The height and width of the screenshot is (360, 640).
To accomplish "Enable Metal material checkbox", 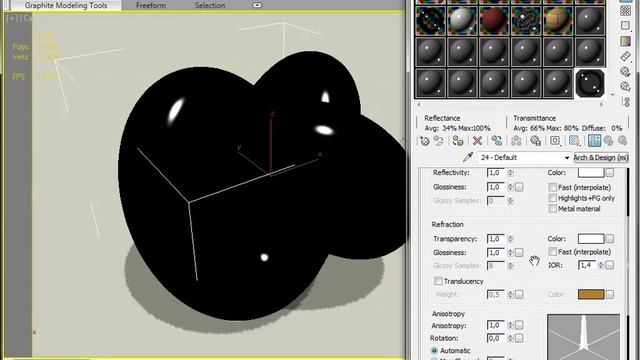I will coord(553,209).
